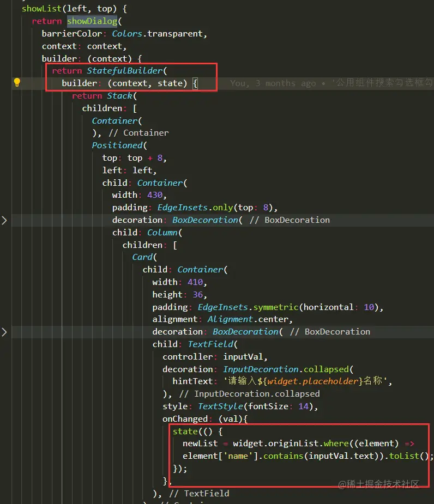434x504 pixels.
Task: Click Alignment.center value
Action: tap(248, 319)
